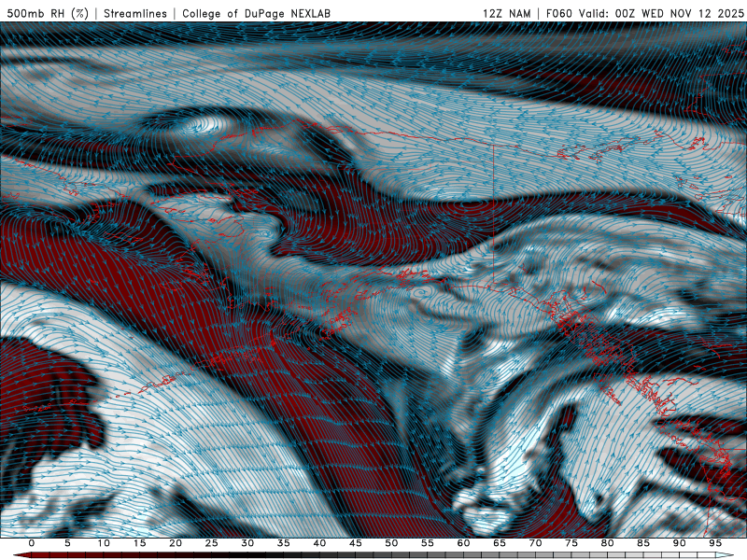Click the "F060" forecast hour label
Image resolution: width=747 pixels, height=560 pixels.
[x=558, y=13]
